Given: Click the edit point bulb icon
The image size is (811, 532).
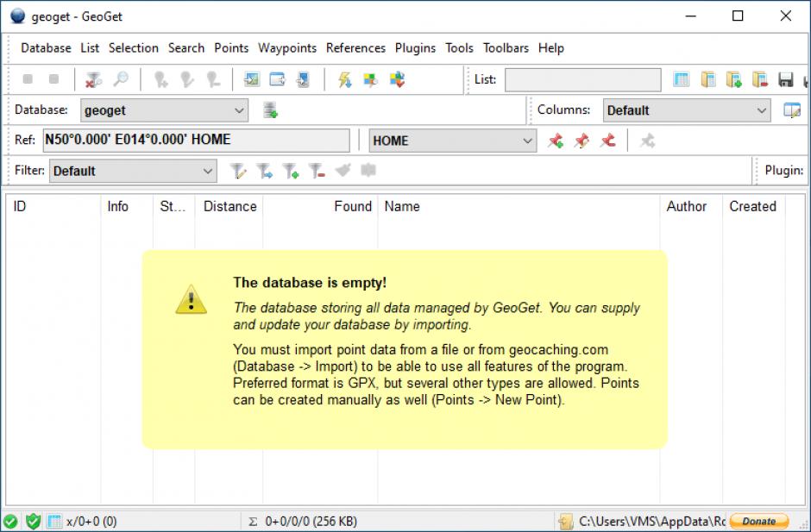Looking at the screenshot, I should click(x=186, y=79).
